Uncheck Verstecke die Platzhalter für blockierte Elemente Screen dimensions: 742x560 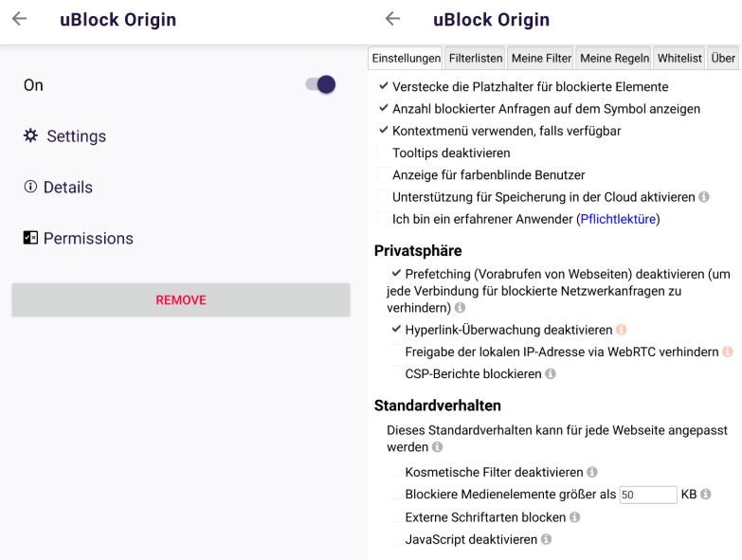tap(383, 86)
